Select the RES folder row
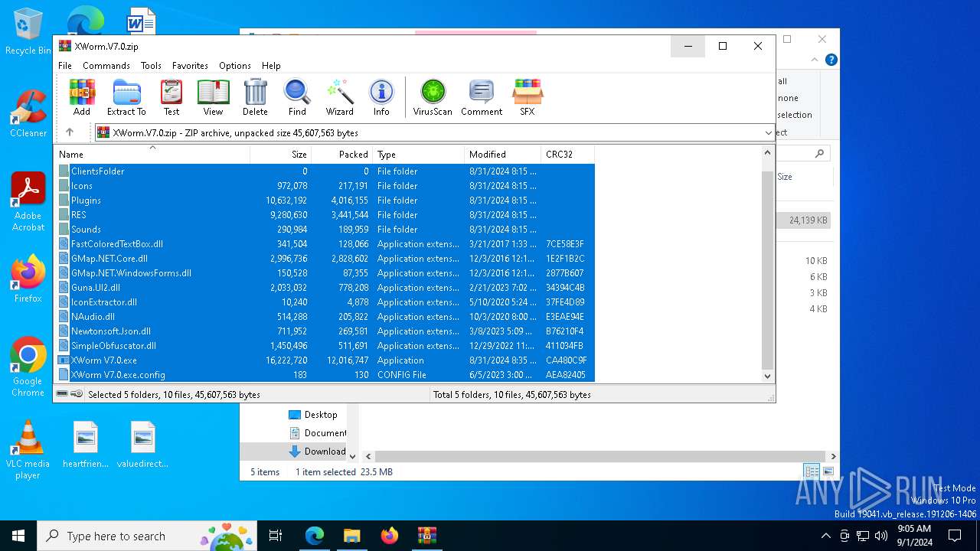 click(x=325, y=215)
